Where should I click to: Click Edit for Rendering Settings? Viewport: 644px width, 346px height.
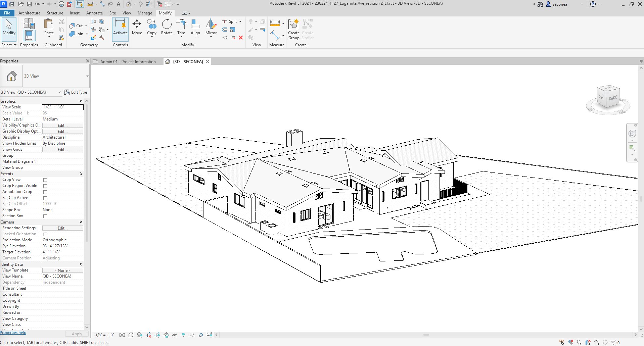point(62,228)
